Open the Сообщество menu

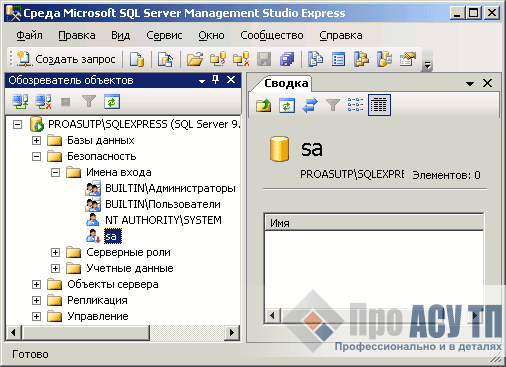coord(272,35)
